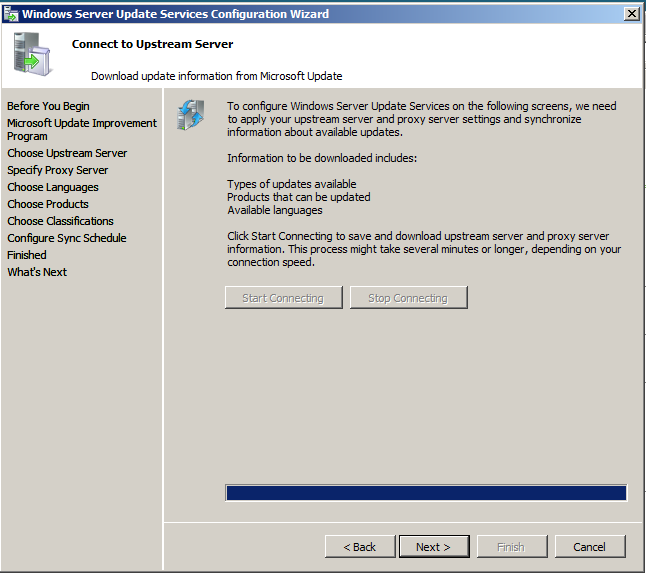Proceed with the Next button
Screen dimensions: 646x574
click(434, 546)
